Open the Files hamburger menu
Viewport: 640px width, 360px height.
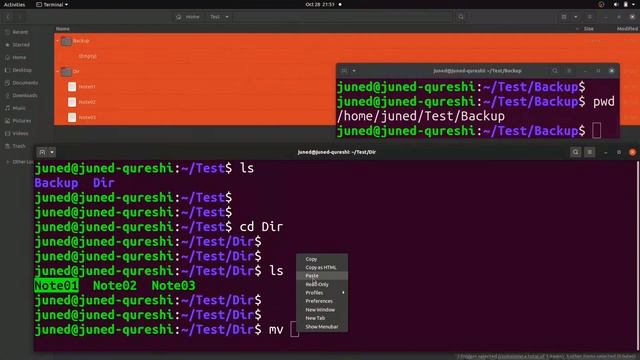click(x=590, y=17)
